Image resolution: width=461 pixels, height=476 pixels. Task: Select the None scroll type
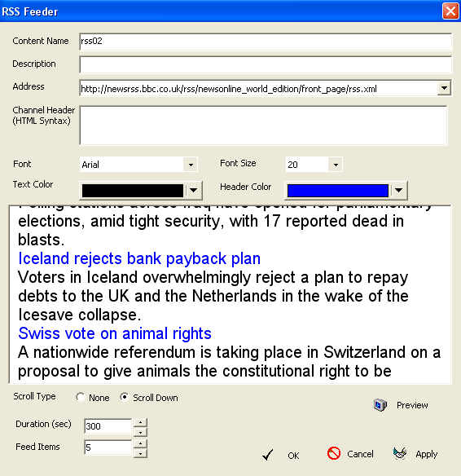click(x=81, y=397)
